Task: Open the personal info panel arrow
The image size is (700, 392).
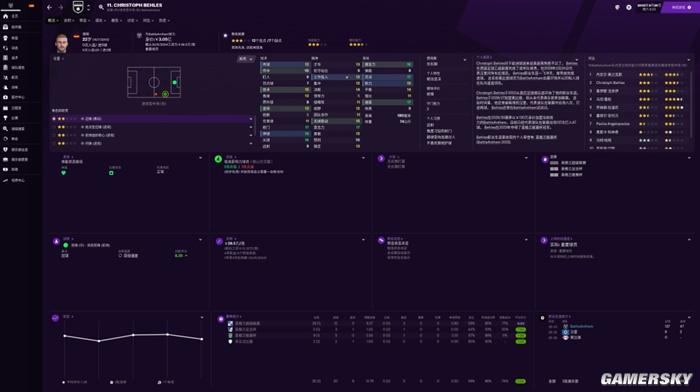Action: [465, 60]
